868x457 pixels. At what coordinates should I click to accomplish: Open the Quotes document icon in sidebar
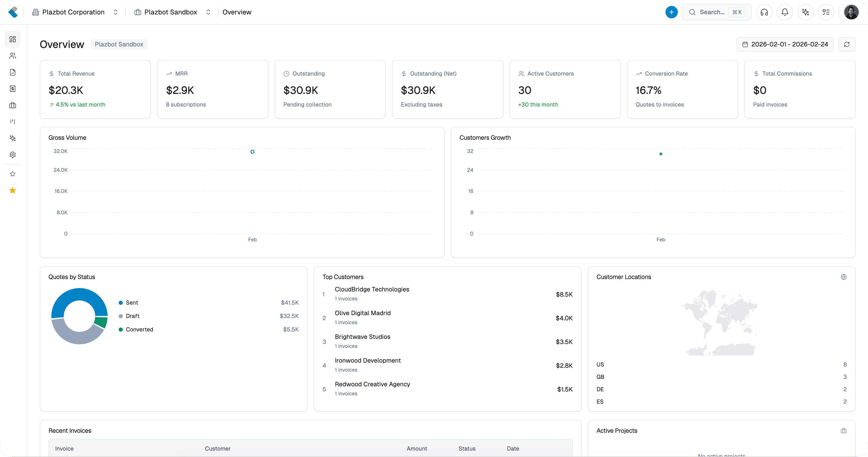pos(12,72)
